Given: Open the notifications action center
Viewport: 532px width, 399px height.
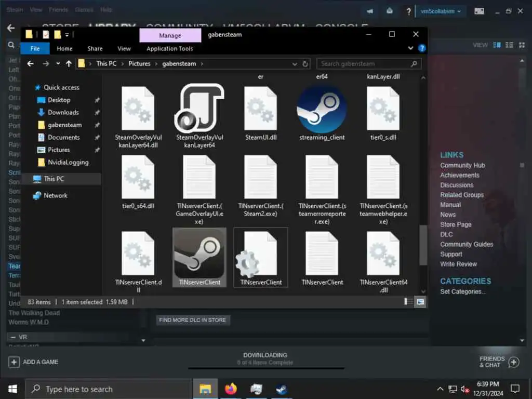Looking at the screenshot, I should point(515,389).
